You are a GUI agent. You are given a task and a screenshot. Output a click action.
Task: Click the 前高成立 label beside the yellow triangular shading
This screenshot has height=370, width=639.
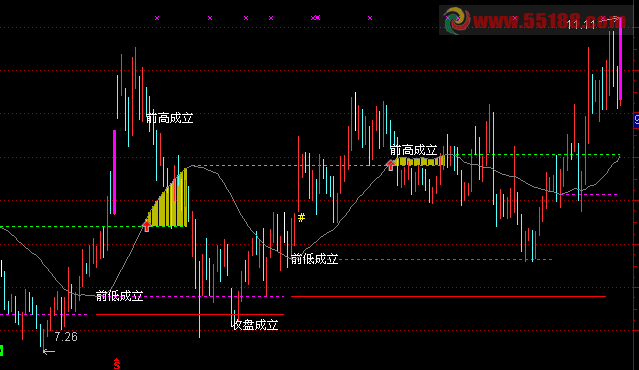pos(170,119)
